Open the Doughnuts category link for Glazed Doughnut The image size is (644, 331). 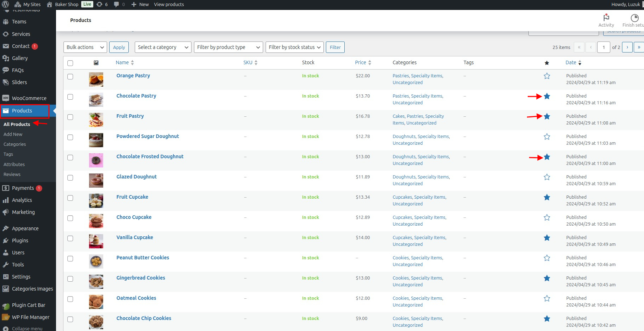coord(404,177)
